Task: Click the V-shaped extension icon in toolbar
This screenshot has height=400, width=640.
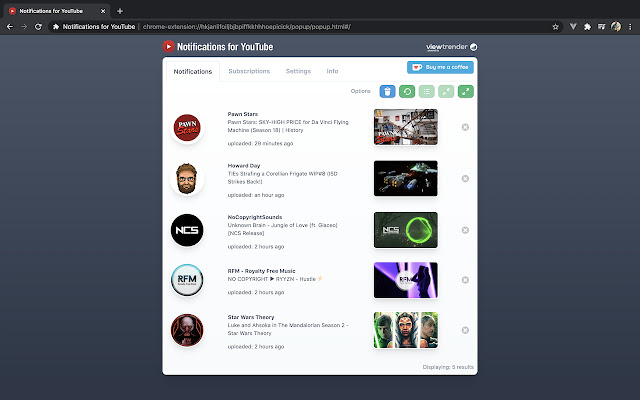Action: [x=573, y=27]
